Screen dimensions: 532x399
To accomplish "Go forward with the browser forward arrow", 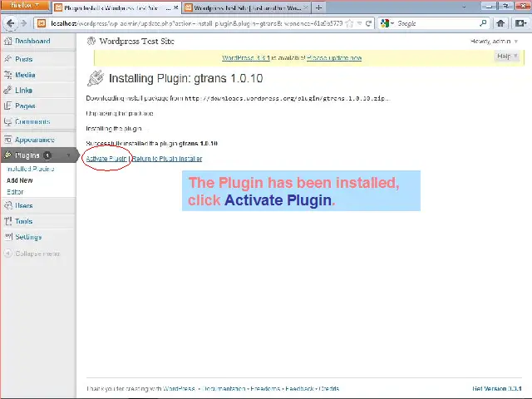I will point(24,23).
